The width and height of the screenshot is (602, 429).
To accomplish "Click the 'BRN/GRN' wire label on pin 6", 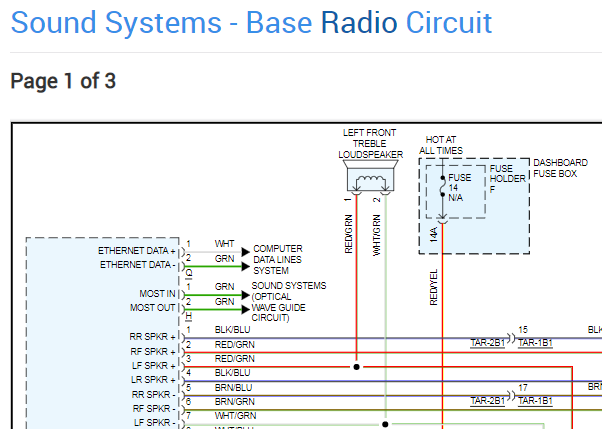I will click(x=235, y=402).
